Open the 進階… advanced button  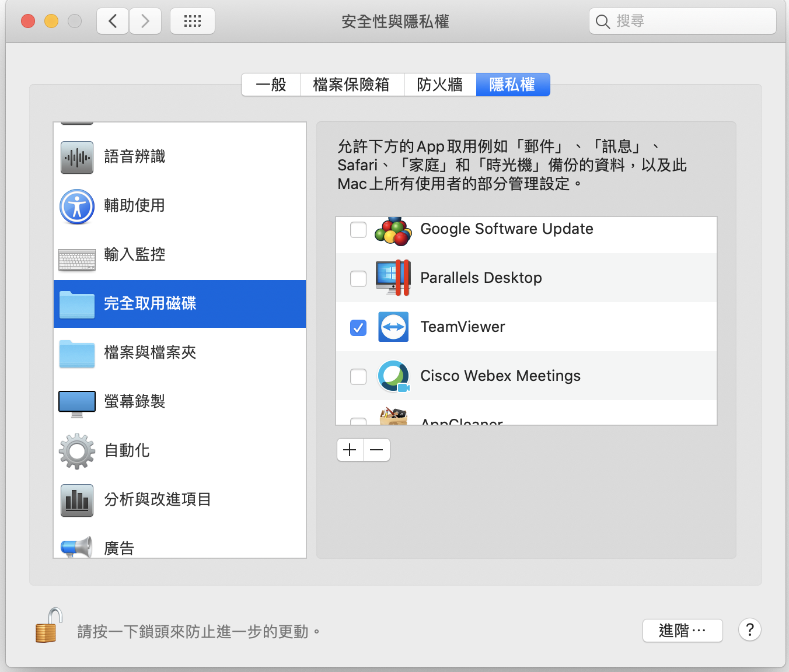click(683, 631)
